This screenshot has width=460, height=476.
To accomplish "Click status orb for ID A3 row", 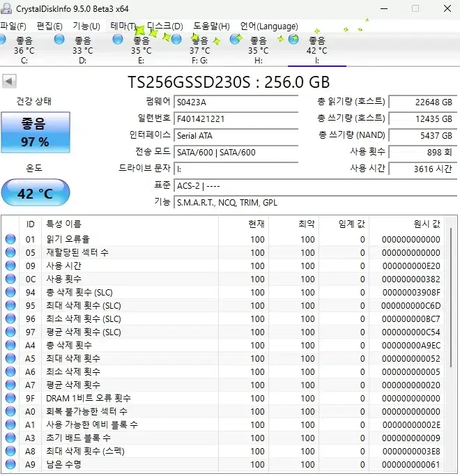I will pos(10,438).
